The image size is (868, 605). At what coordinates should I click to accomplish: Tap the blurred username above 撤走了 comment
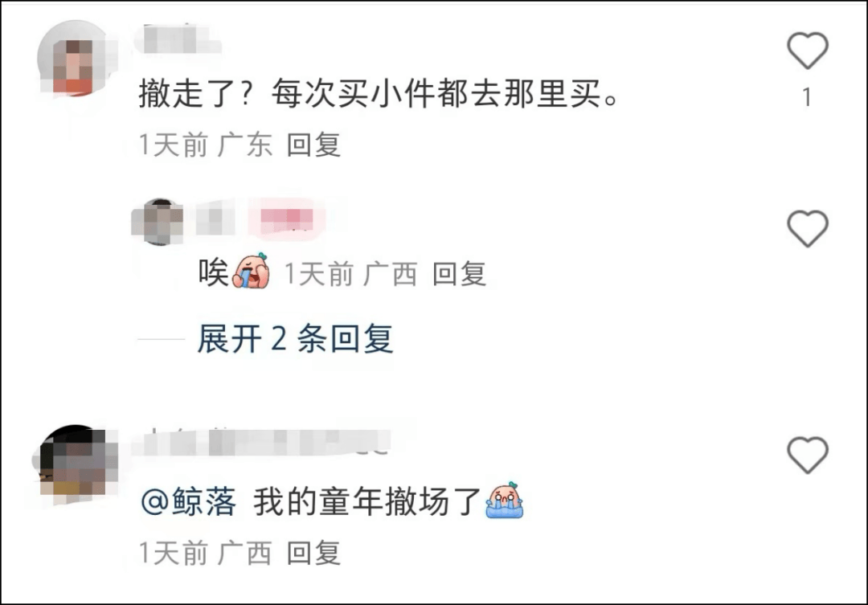178,39
